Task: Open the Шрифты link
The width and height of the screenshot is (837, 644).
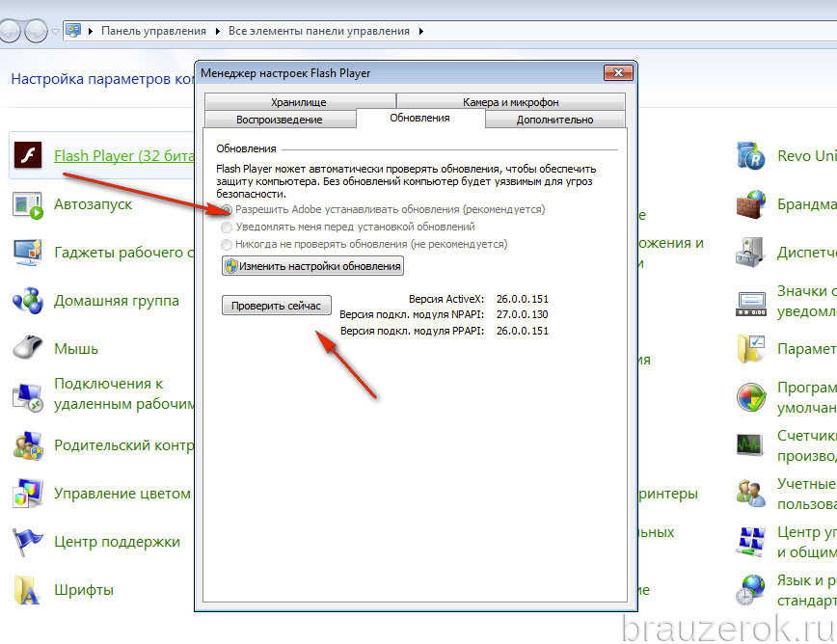Action: click(84, 590)
